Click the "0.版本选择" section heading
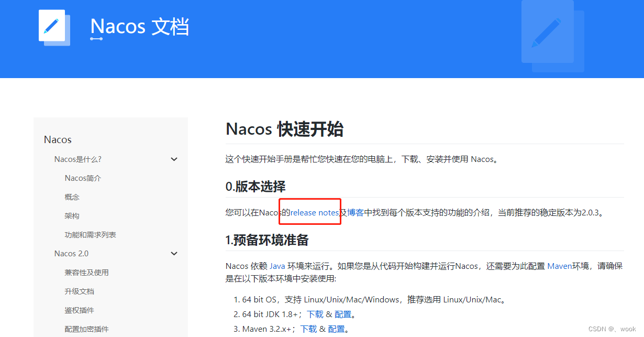 (256, 187)
